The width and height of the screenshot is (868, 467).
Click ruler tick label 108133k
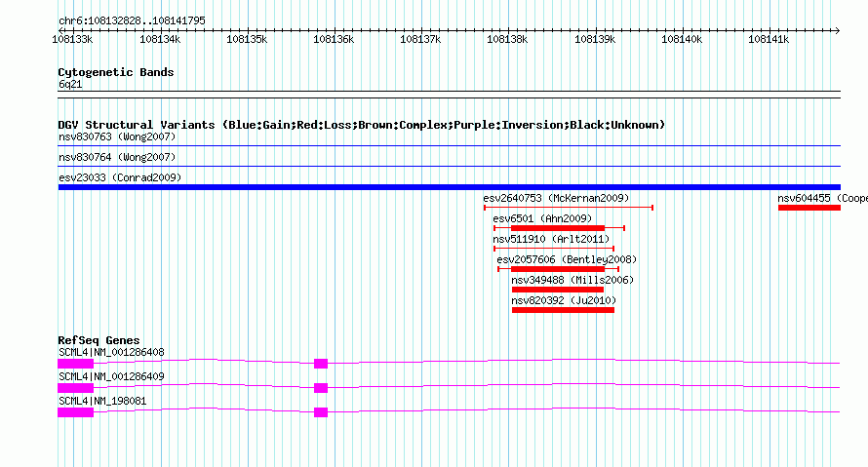point(72,39)
